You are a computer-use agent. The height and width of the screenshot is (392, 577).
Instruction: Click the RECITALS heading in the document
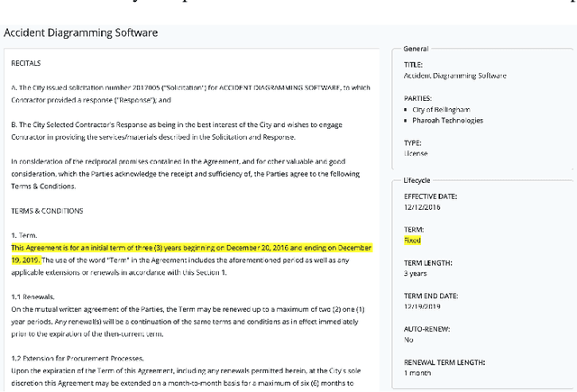click(26, 64)
